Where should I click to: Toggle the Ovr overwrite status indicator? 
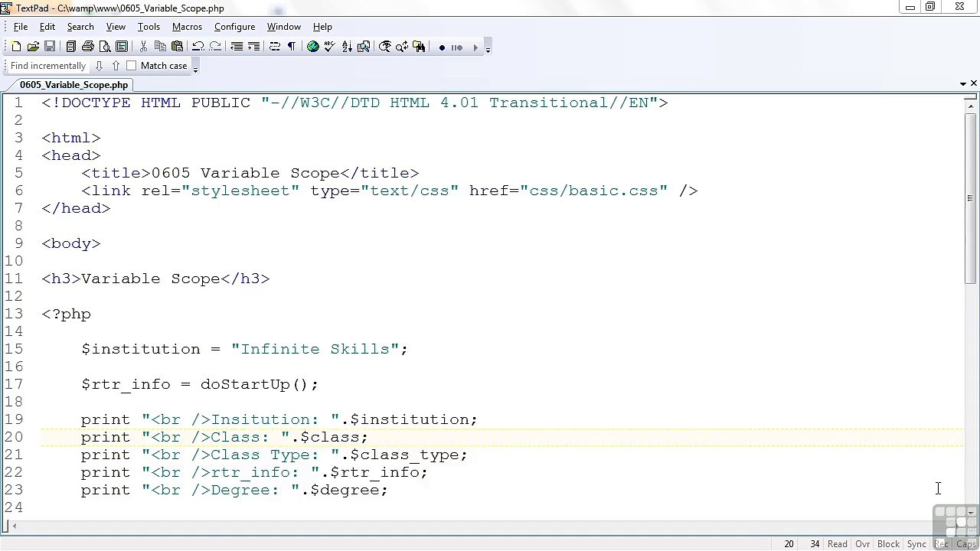point(863,544)
